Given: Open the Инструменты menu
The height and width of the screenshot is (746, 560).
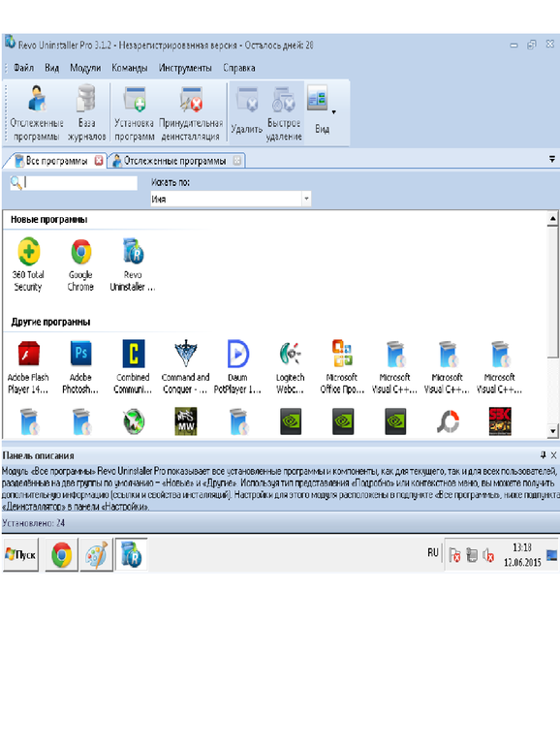Looking at the screenshot, I should 185,68.
